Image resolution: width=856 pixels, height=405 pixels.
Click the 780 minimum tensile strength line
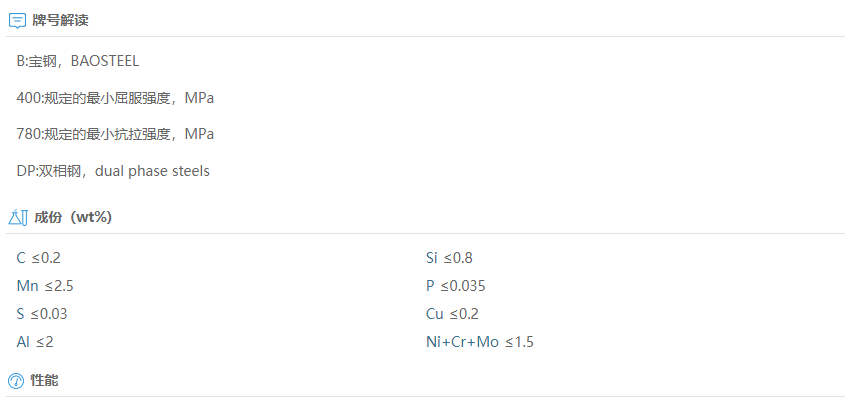click(x=115, y=134)
